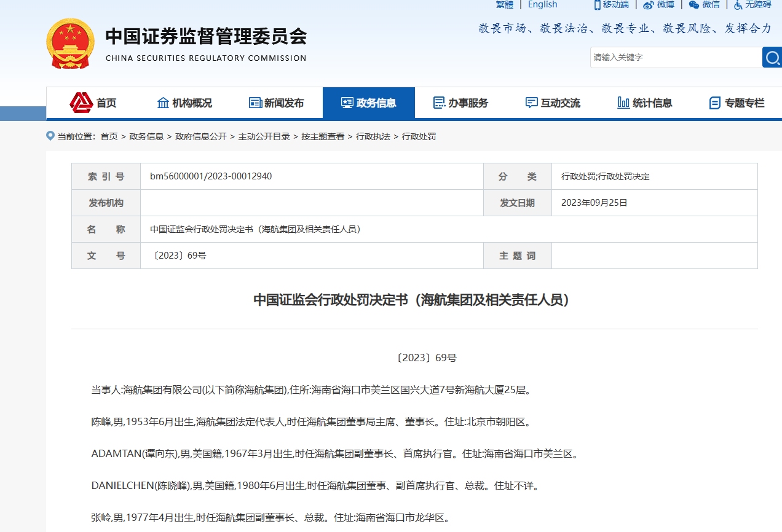
Task: Switch to 互动交流 tab
Action: 553,103
